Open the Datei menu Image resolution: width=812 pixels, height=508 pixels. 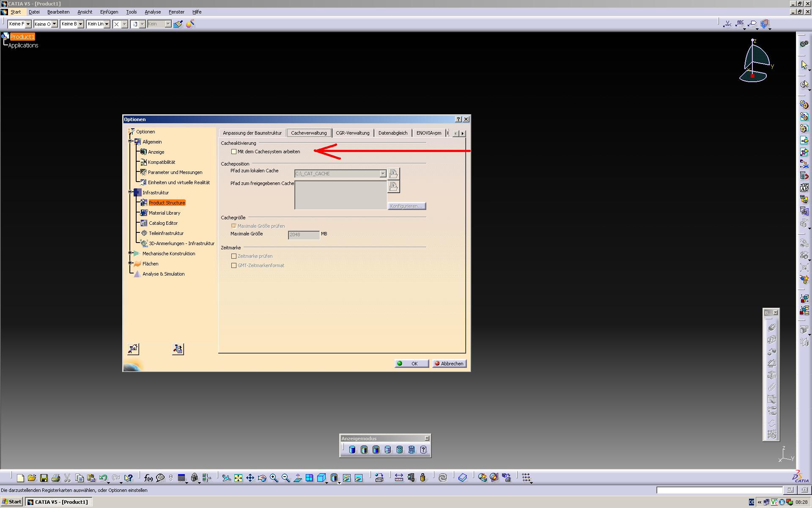coord(34,12)
